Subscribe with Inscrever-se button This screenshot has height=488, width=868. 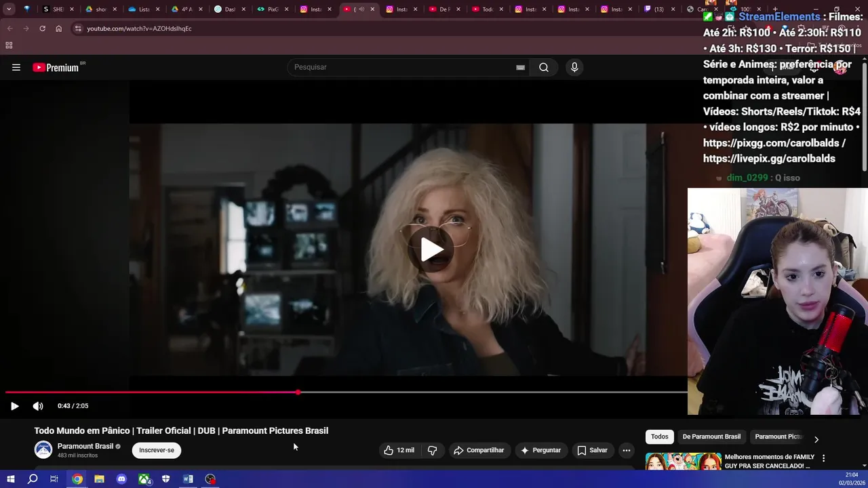tap(157, 450)
